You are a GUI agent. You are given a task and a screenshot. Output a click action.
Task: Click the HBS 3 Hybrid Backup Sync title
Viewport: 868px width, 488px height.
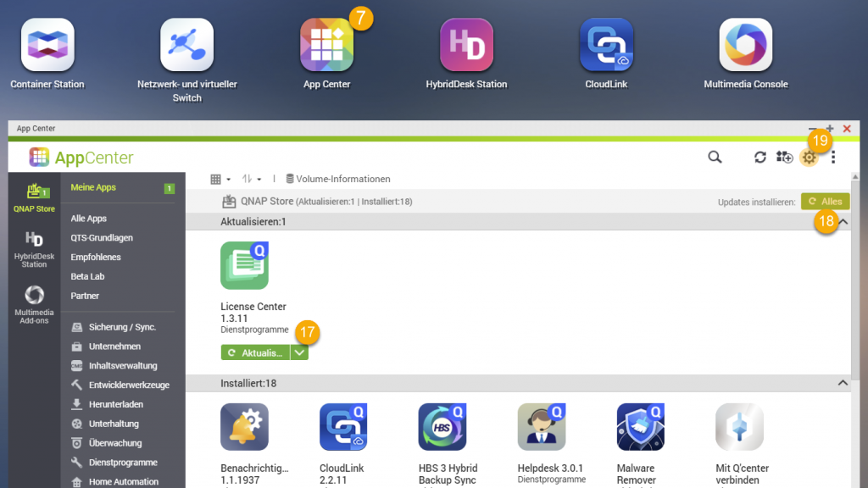tap(448, 474)
